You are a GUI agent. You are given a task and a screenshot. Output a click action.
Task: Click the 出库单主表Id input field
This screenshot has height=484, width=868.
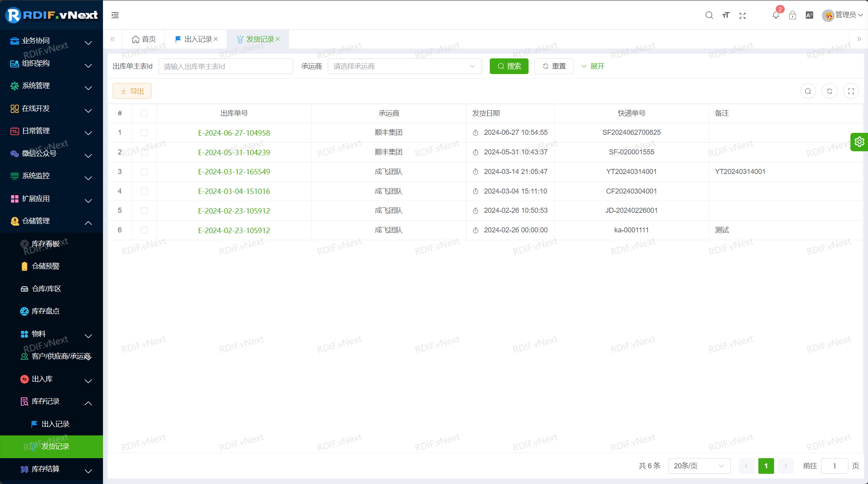click(226, 66)
